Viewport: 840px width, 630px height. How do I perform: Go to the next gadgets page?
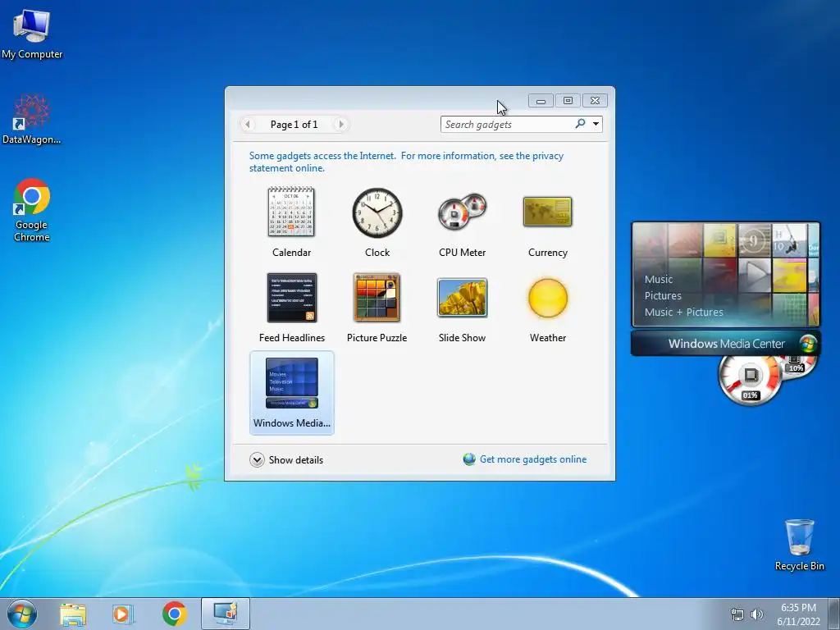(340, 125)
